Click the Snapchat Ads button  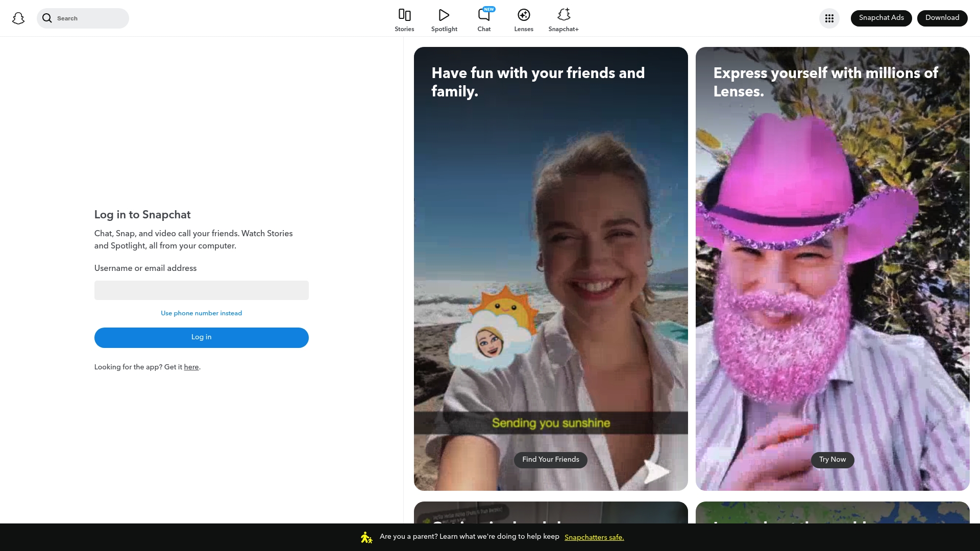(x=881, y=17)
